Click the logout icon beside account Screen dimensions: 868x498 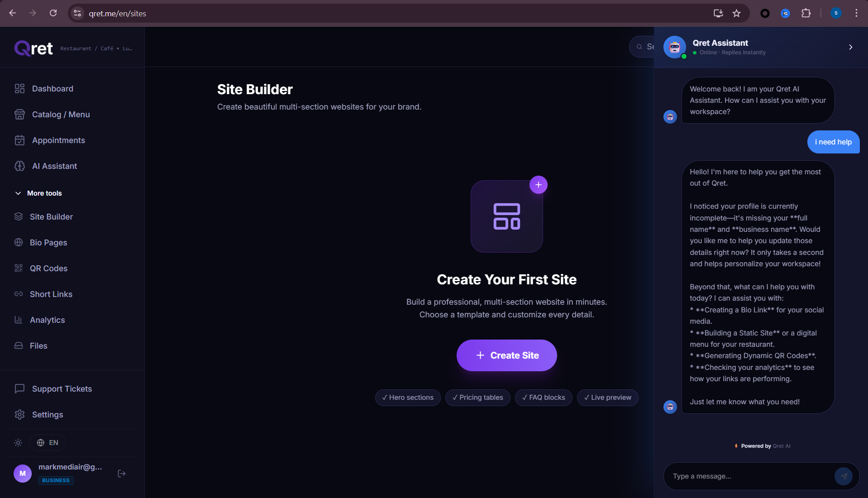point(122,474)
